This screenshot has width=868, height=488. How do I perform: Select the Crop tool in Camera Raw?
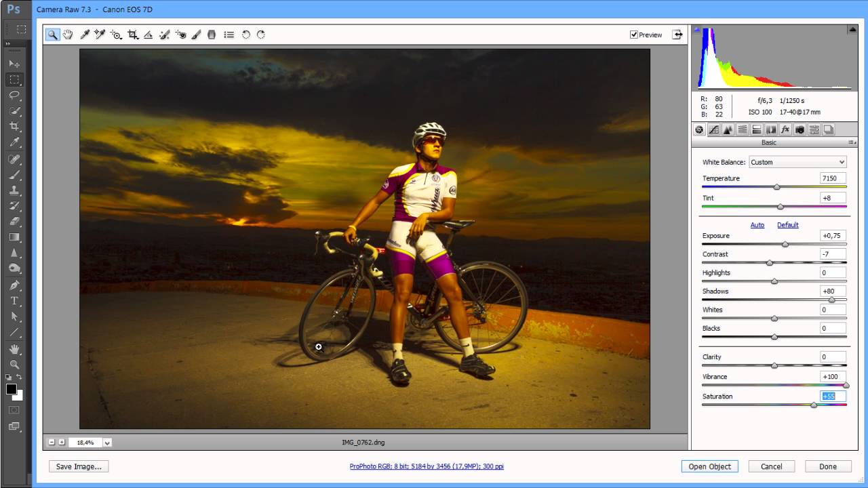coord(133,35)
